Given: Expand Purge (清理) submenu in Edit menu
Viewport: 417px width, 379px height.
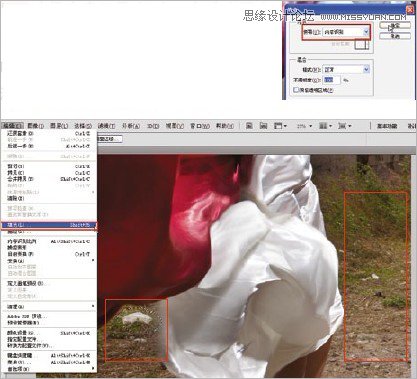Looking at the screenshot, I should pyautogui.click(x=49, y=306).
